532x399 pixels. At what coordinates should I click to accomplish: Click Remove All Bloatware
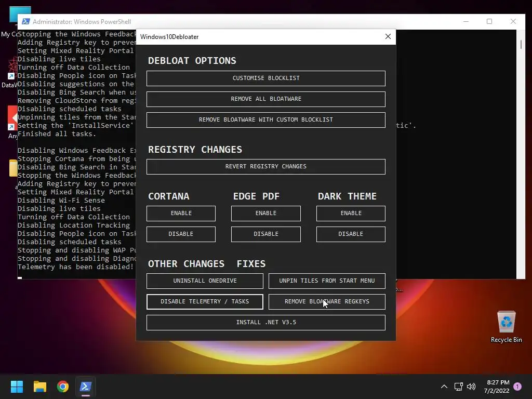pyautogui.click(x=265, y=99)
